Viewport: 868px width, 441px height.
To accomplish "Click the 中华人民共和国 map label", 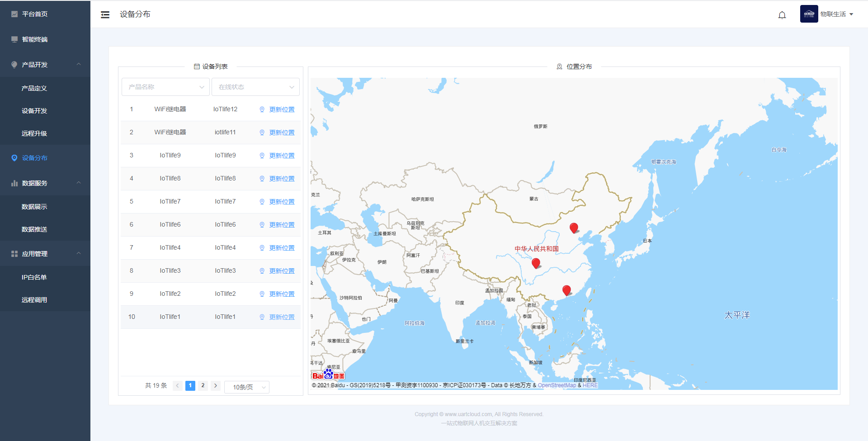I will [537, 249].
